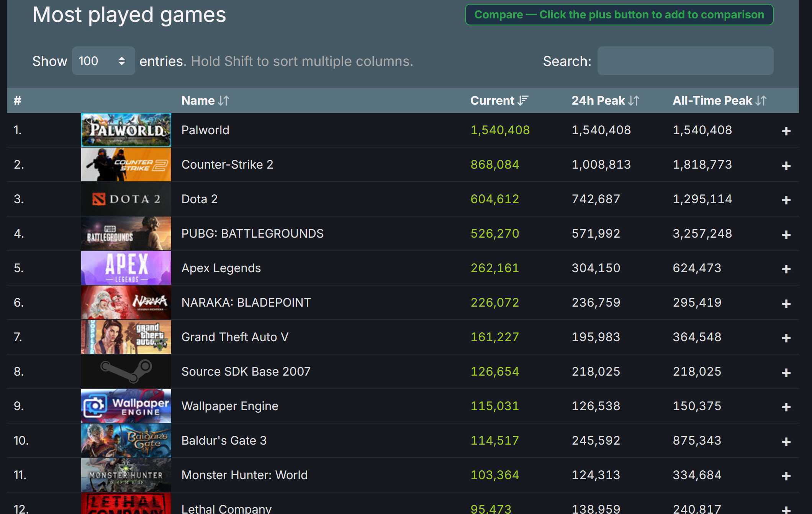Click the plus icon for Dota 2
The image size is (812, 514).
click(x=786, y=200)
